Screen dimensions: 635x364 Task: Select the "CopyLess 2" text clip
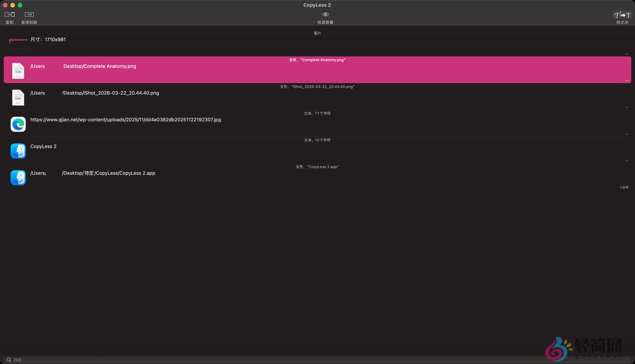click(43, 147)
